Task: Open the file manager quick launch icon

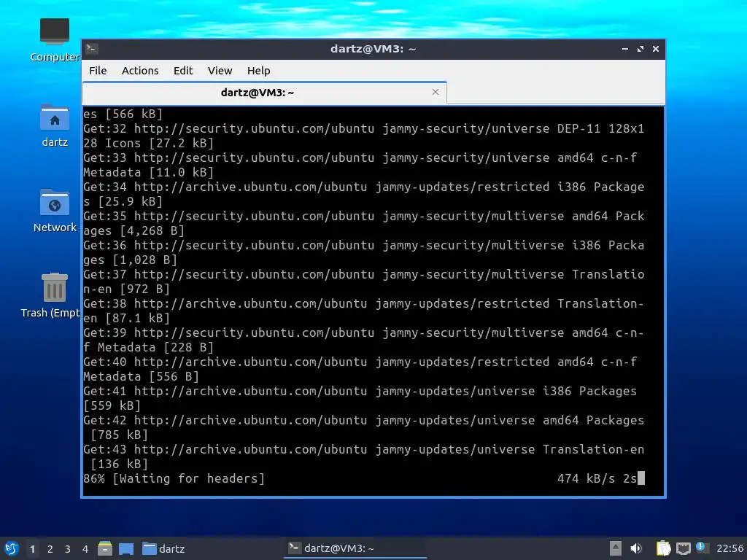Action: [105, 548]
